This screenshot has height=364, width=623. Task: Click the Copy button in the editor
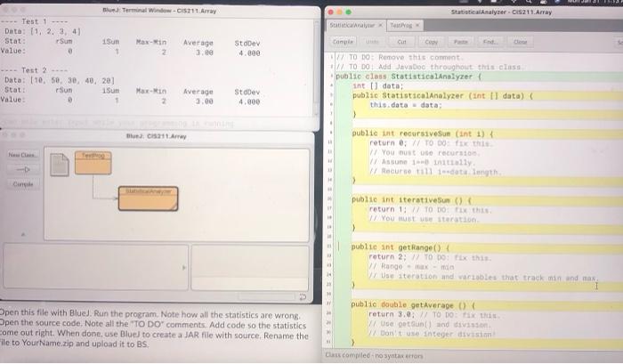pyautogui.click(x=431, y=42)
